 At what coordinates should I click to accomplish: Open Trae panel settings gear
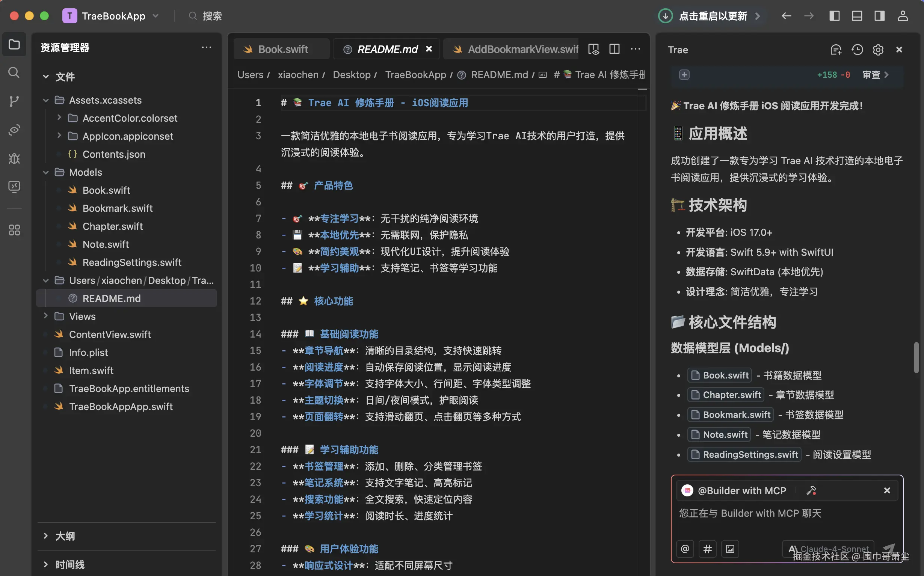(x=878, y=50)
